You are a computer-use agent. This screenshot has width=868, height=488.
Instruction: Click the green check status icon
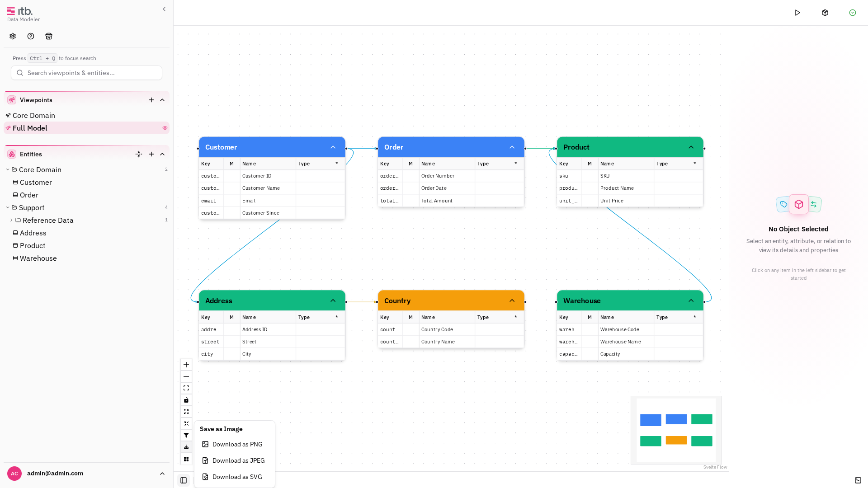coord(853,13)
